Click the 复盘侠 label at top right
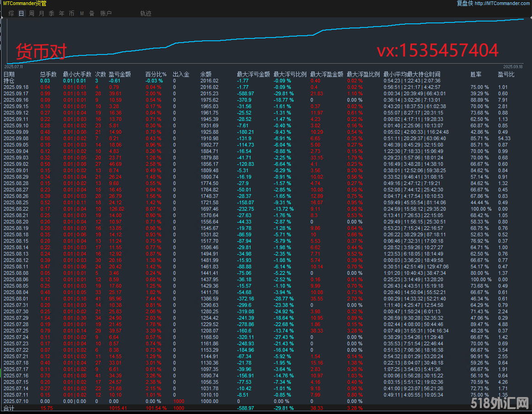This screenshot has width=532, height=414. [464, 4]
